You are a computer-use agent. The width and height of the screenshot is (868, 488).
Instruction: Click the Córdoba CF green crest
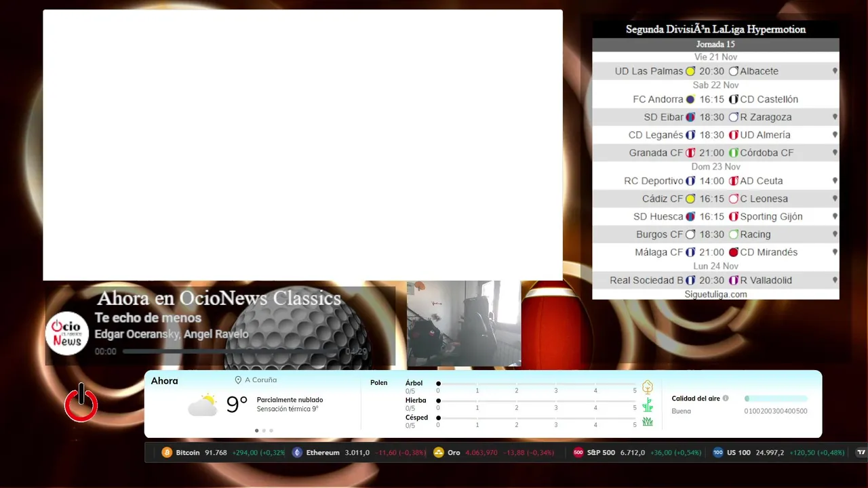tap(733, 152)
